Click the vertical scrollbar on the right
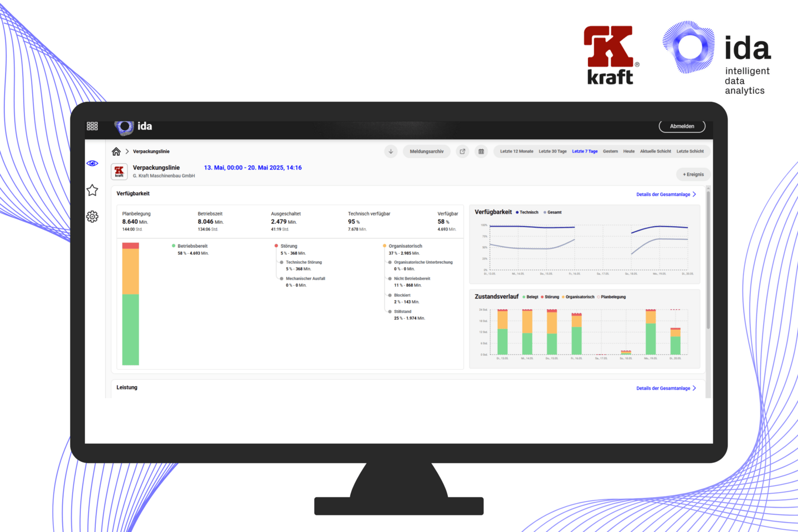The height and width of the screenshot is (532, 798). click(708, 260)
